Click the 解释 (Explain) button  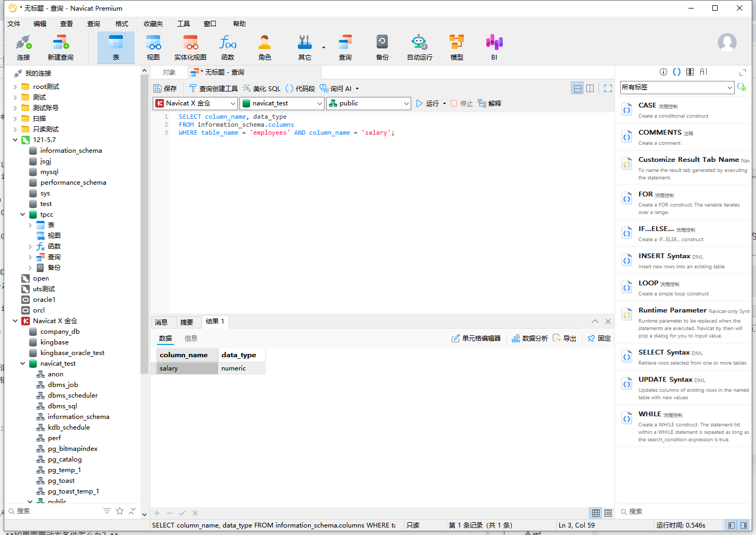(x=489, y=104)
